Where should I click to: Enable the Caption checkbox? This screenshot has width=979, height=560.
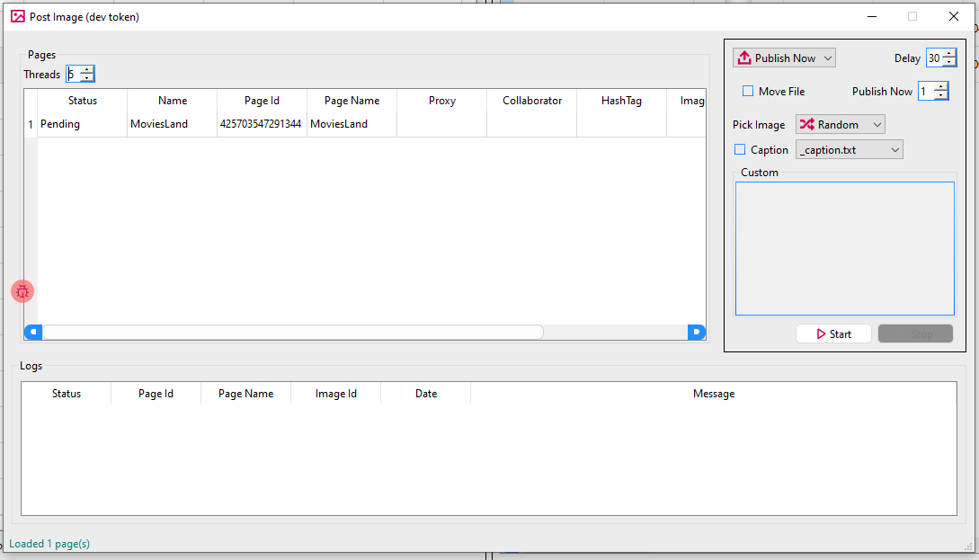(740, 149)
